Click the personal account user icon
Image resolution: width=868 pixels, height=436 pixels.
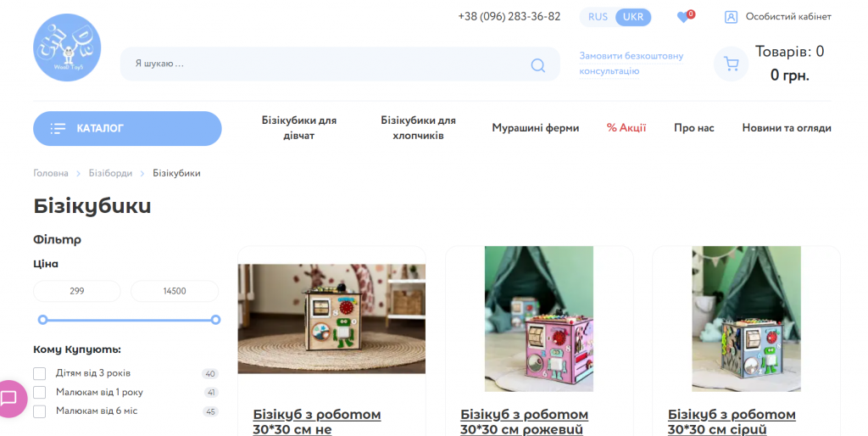tap(731, 17)
